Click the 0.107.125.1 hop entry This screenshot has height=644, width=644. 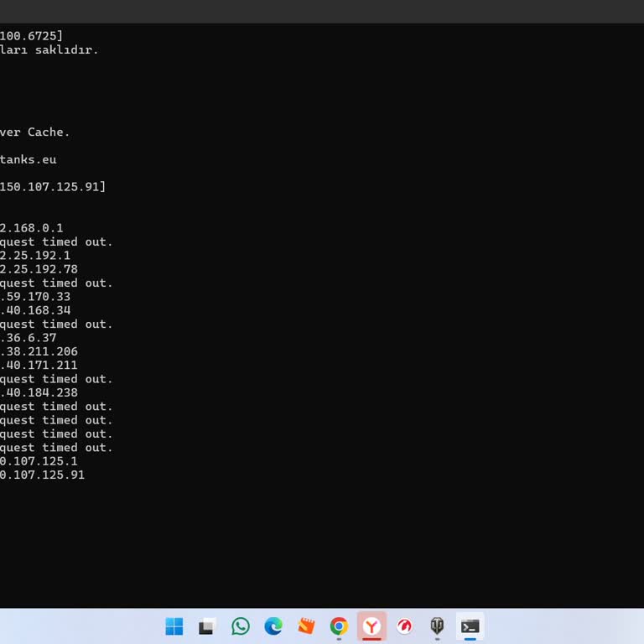pos(39,461)
